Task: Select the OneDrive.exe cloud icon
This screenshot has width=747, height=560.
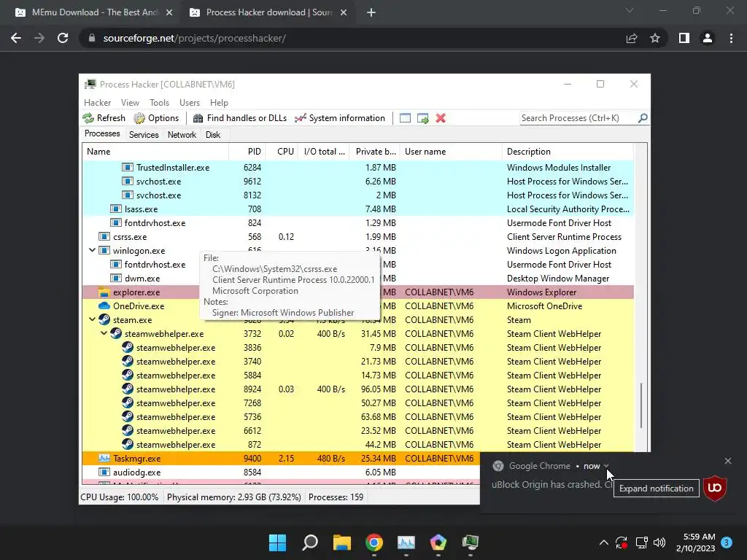Action: [104, 306]
